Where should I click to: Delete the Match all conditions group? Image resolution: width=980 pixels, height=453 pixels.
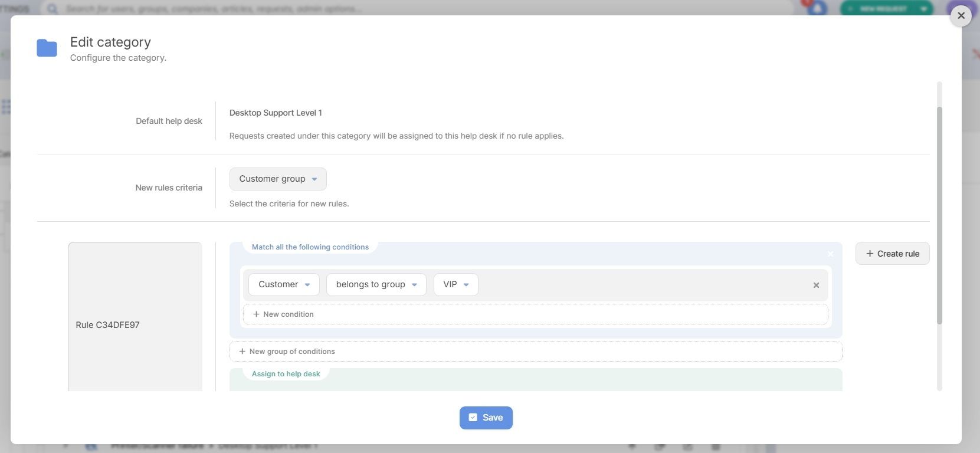[x=830, y=254]
